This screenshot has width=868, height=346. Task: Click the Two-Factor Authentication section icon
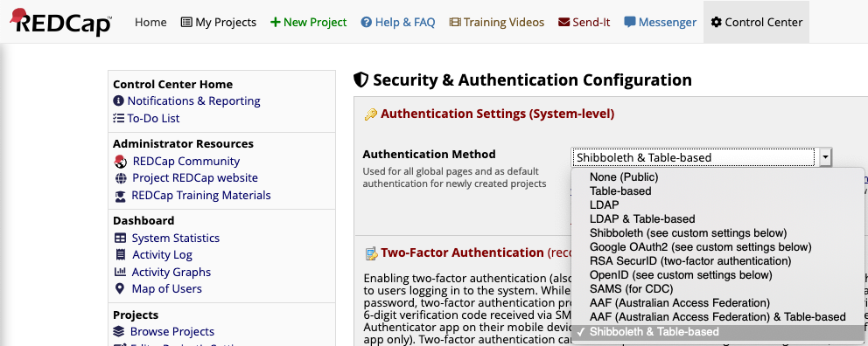coord(371,253)
